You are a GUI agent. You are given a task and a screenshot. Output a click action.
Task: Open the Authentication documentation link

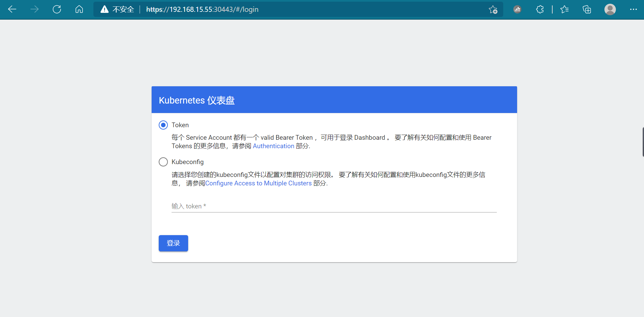(273, 146)
